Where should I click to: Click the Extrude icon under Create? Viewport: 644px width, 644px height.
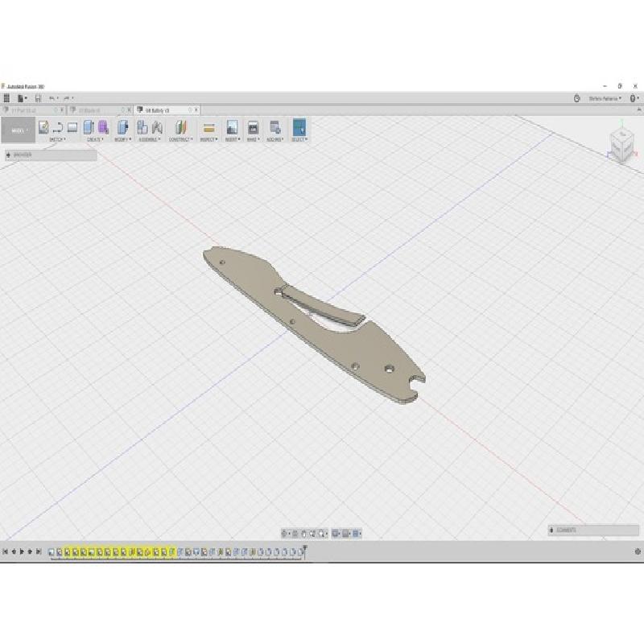(89, 127)
